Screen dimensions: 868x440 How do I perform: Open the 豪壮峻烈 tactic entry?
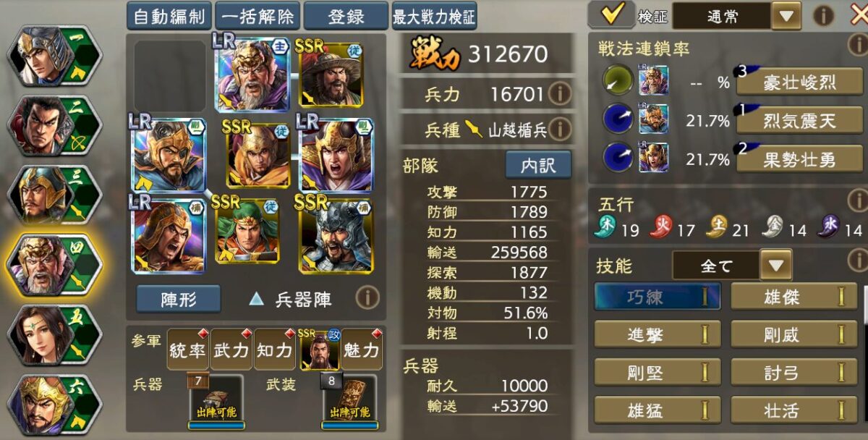(795, 82)
